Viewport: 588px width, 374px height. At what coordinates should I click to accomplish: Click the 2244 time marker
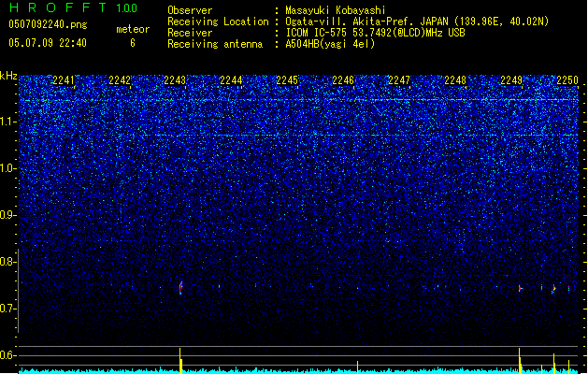(x=231, y=80)
